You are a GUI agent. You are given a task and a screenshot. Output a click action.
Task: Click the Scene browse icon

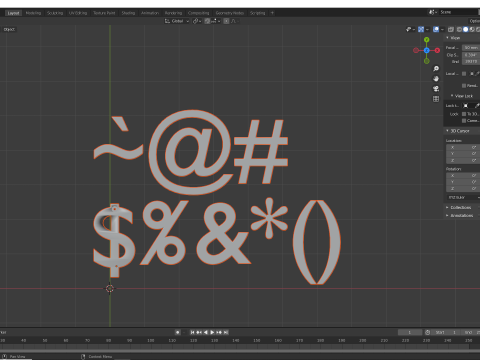(433, 12)
